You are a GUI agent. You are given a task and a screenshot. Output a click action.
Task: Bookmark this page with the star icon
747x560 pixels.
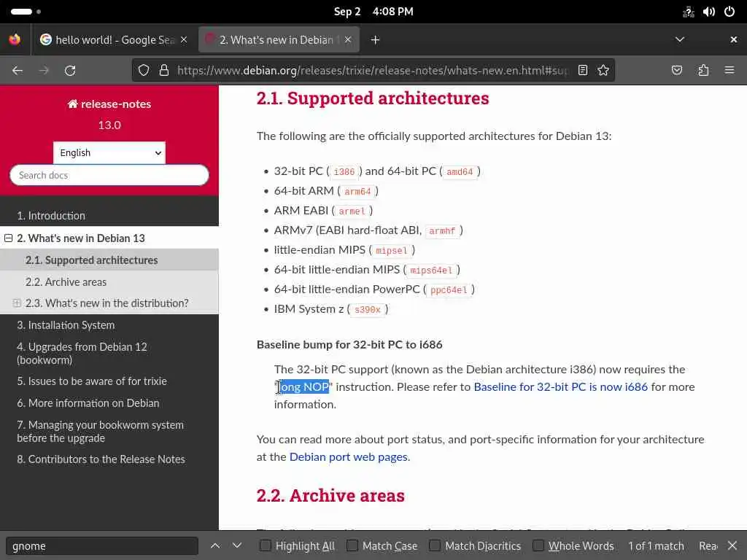[603, 71]
